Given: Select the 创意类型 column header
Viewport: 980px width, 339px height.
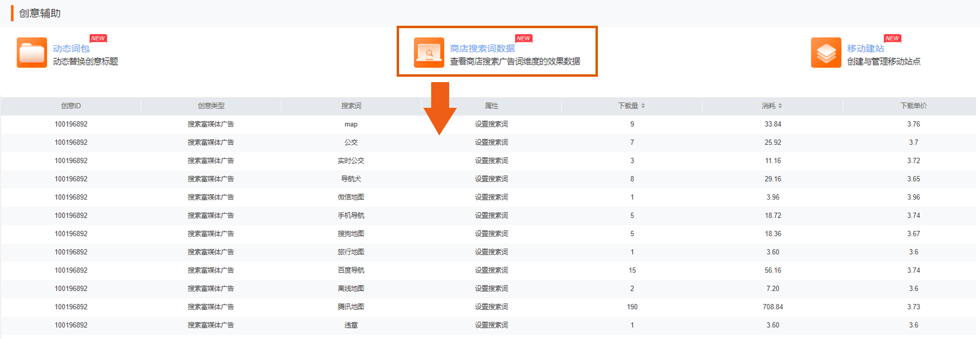Looking at the screenshot, I should point(211,106).
